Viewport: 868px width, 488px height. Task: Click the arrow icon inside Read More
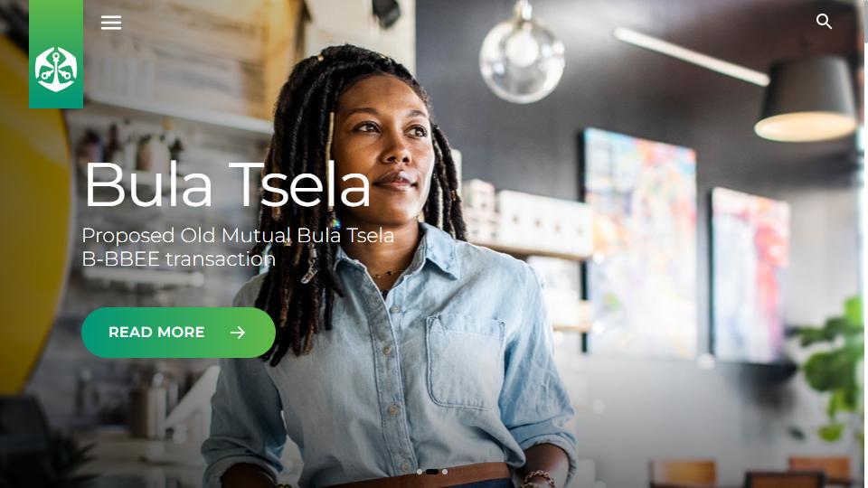point(238,333)
